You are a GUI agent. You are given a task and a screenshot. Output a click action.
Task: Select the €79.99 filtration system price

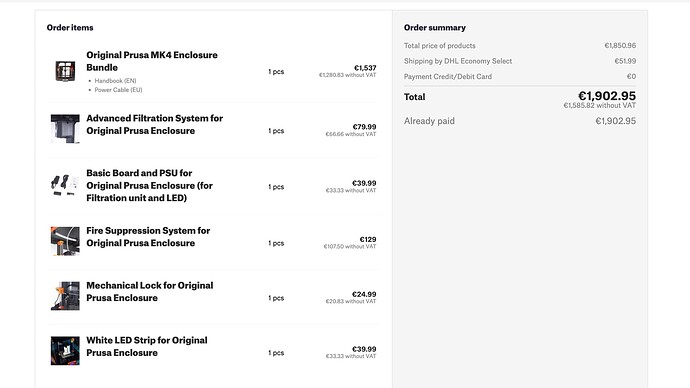(364, 127)
